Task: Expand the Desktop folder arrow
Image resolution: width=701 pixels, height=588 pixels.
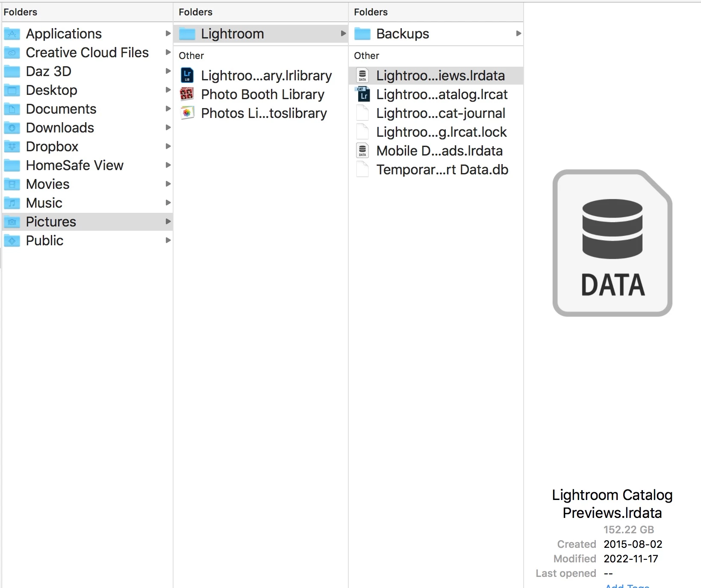Action: click(168, 90)
